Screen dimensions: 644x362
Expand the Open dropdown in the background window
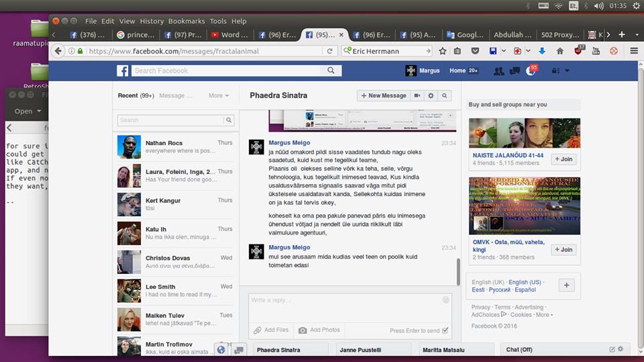(28, 111)
